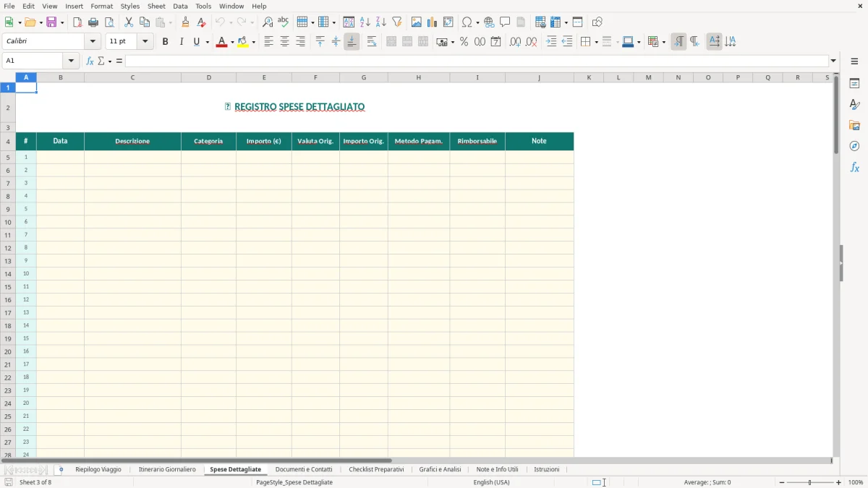This screenshot has width=868, height=488.
Task: Insert image icon
Action: [417, 22]
